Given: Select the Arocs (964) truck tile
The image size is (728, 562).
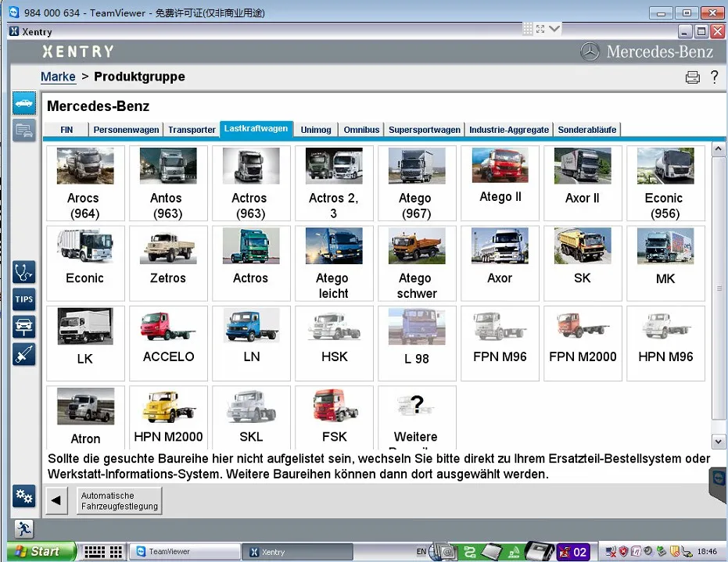Looking at the screenshot, I should (85, 184).
